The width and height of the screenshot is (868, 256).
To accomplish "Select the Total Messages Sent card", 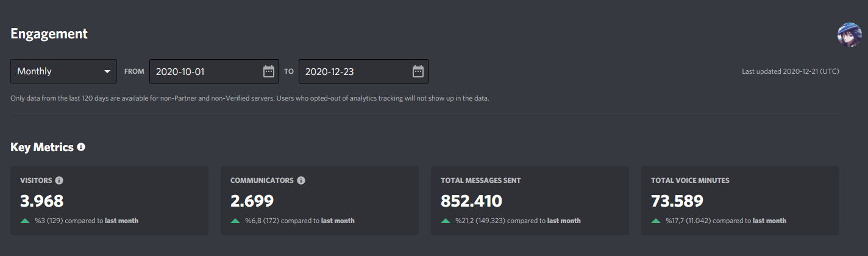I will click(530, 201).
